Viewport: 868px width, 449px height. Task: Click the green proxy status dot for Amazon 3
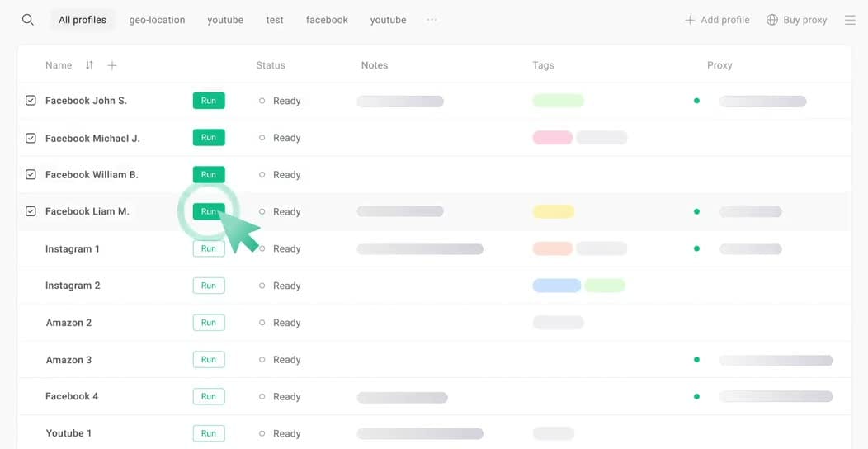pos(696,359)
